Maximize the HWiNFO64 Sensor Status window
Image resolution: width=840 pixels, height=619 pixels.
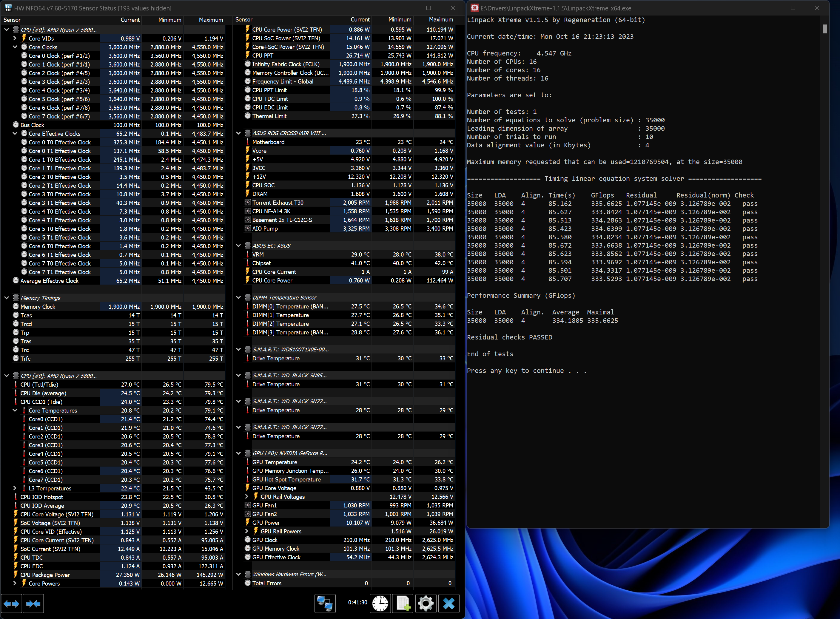(x=429, y=8)
